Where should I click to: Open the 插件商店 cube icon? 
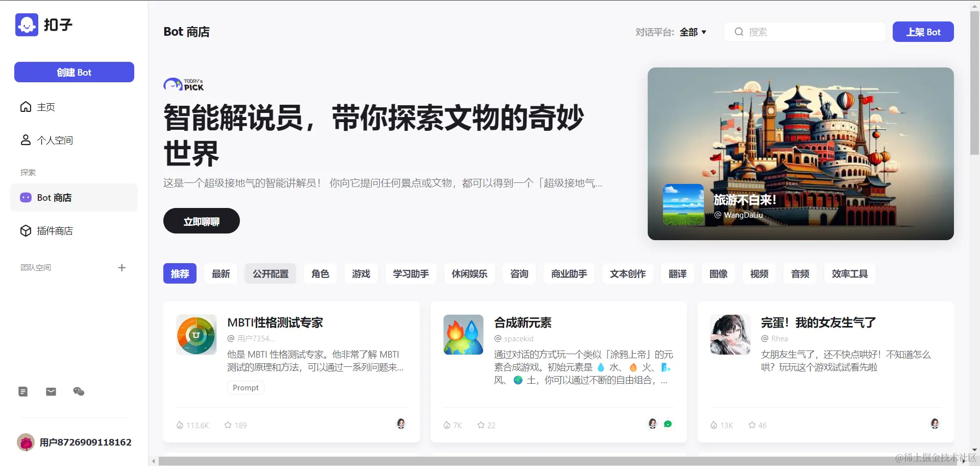click(x=26, y=231)
